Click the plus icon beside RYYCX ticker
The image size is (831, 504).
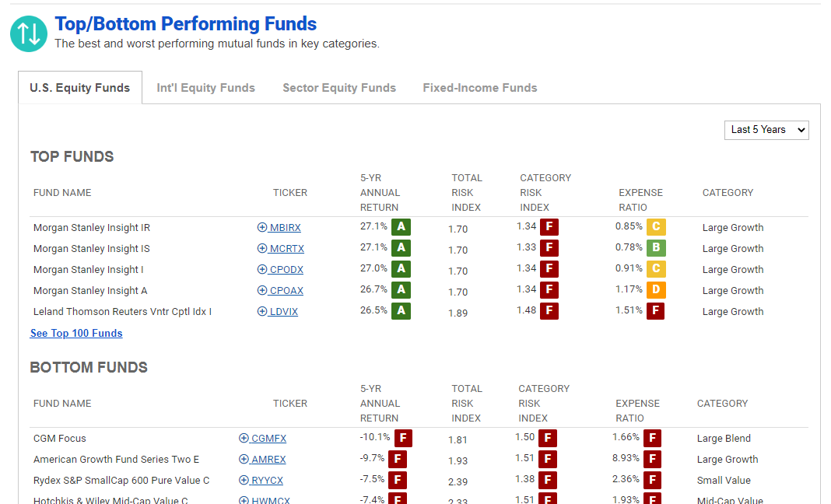(x=244, y=480)
